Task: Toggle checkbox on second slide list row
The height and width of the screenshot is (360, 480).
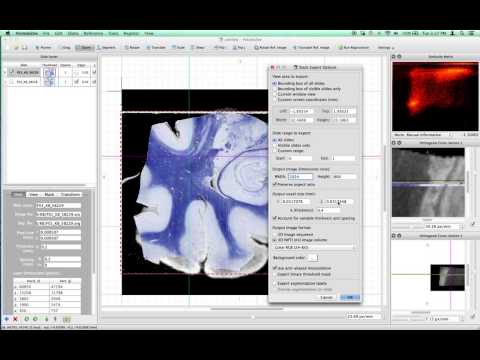Action: point(12,82)
